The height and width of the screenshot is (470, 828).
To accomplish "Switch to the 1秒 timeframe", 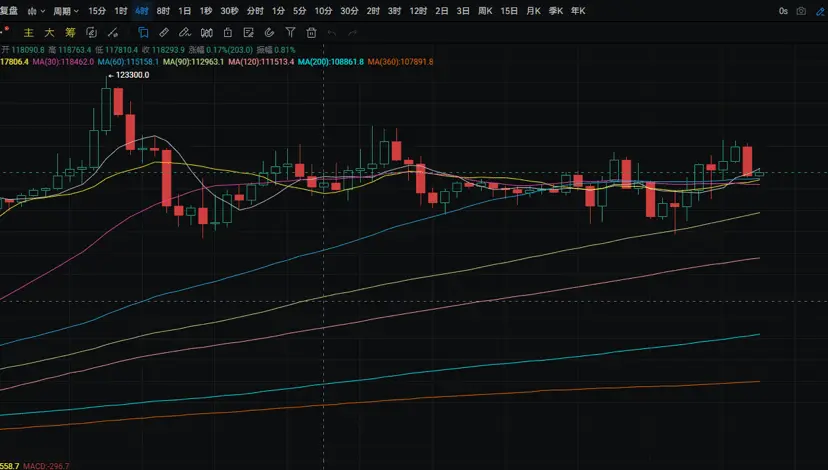I will [x=206, y=11].
